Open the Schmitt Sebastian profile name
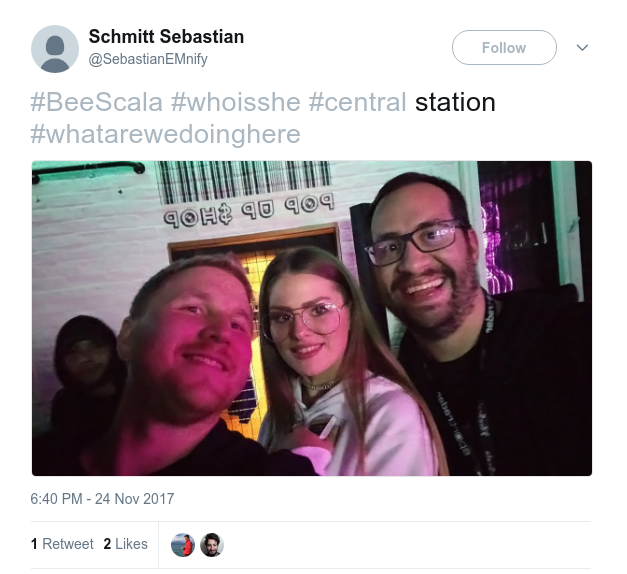 coord(166,36)
